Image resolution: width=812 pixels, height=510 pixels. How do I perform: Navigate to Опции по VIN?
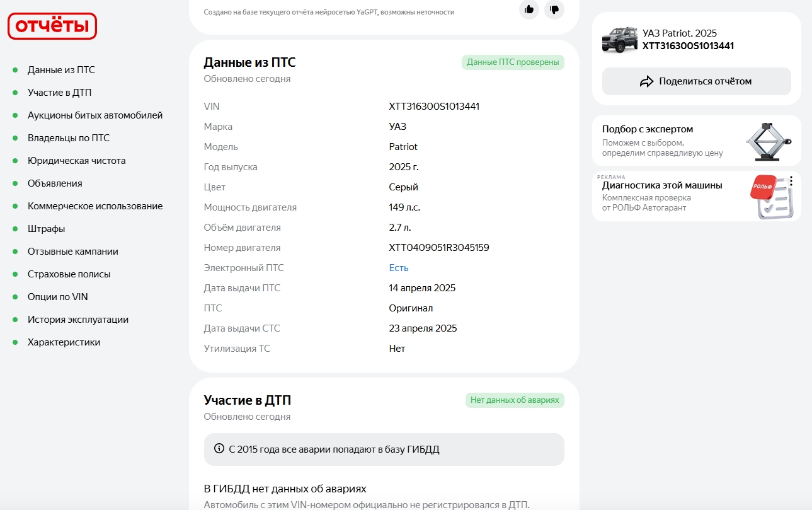pyautogui.click(x=57, y=297)
